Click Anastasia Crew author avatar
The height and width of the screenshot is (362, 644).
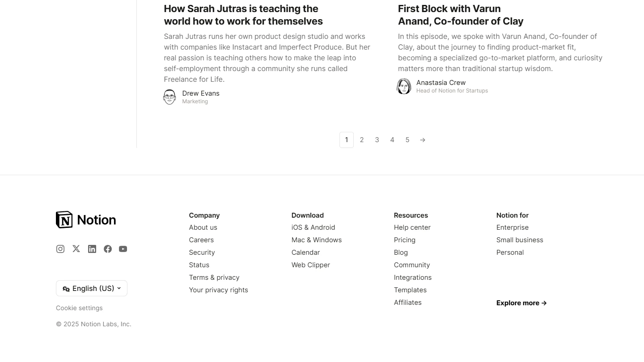click(x=404, y=86)
